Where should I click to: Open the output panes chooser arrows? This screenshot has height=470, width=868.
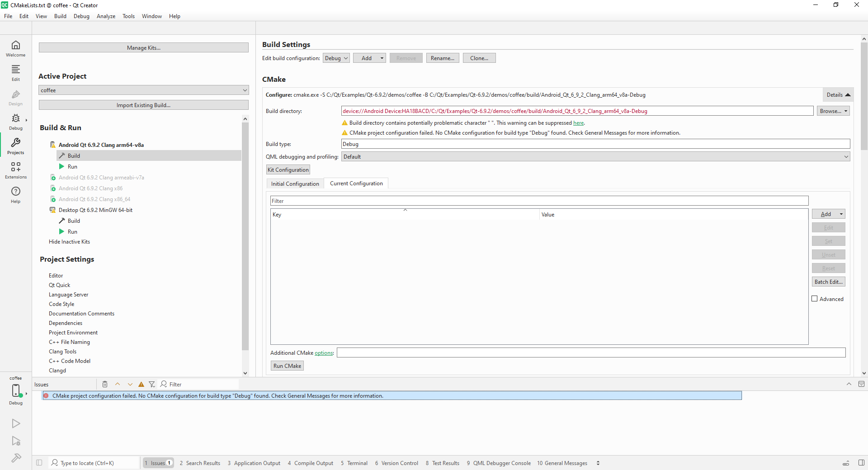coord(598,463)
